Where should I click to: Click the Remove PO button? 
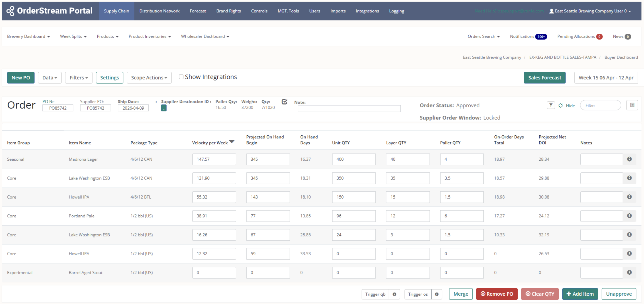coord(497,294)
